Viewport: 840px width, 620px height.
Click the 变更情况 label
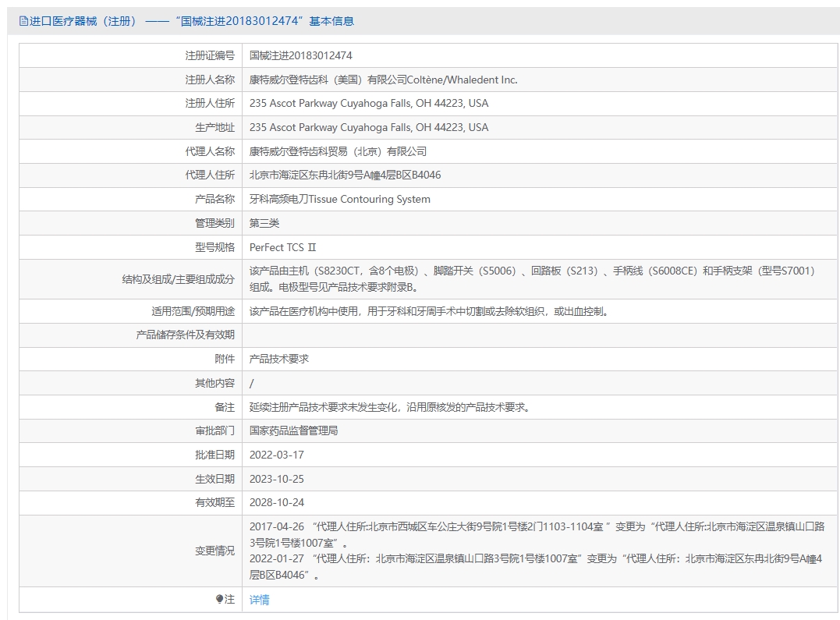click(214, 551)
